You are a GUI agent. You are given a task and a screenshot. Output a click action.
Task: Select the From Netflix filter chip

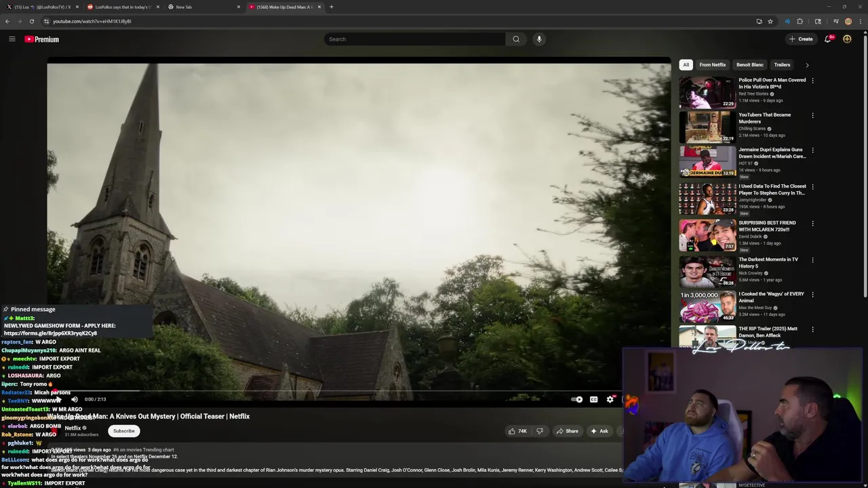[x=713, y=65]
